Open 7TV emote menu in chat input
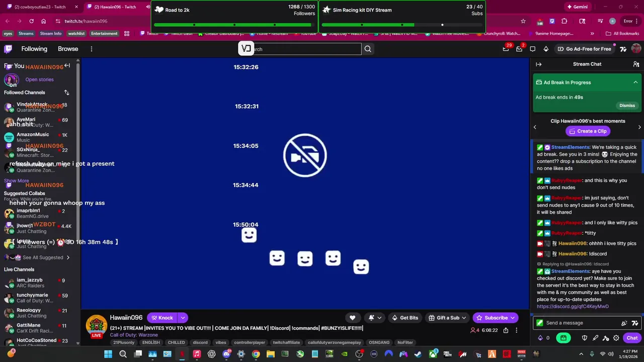644x362 pixels. (x=635, y=323)
